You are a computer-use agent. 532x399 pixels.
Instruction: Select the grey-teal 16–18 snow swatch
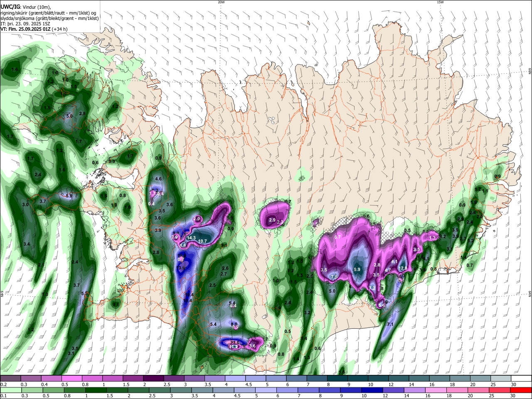point(439,379)
